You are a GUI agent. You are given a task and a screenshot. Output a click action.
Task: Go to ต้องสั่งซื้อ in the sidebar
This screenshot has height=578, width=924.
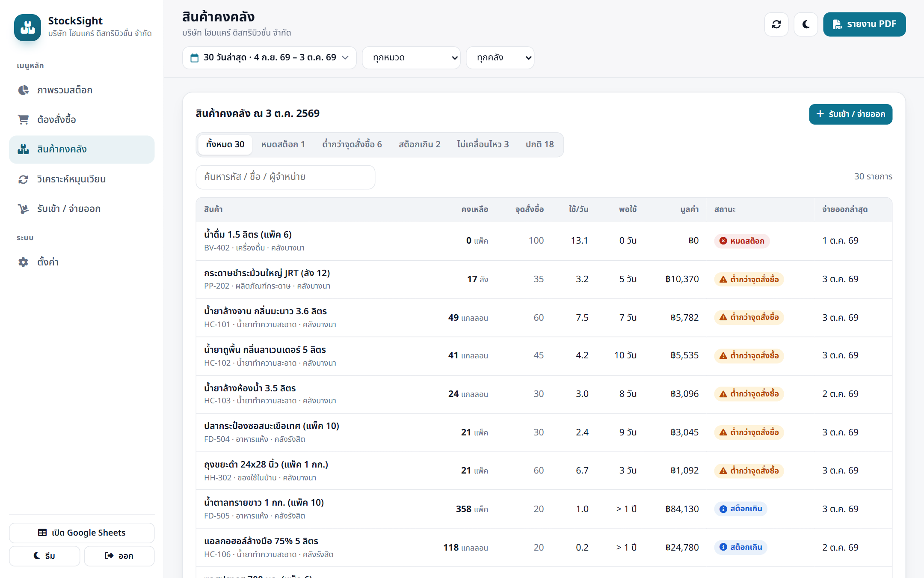(82, 119)
